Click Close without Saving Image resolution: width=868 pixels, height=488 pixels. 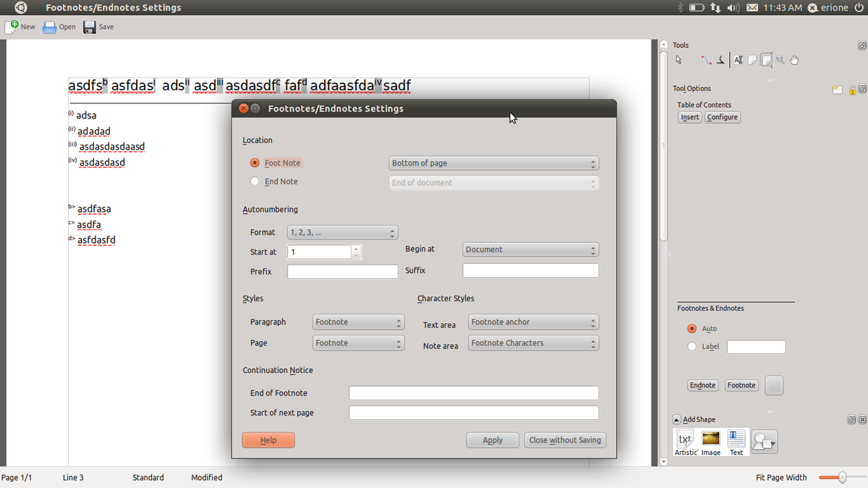click(x=565, y=440)
